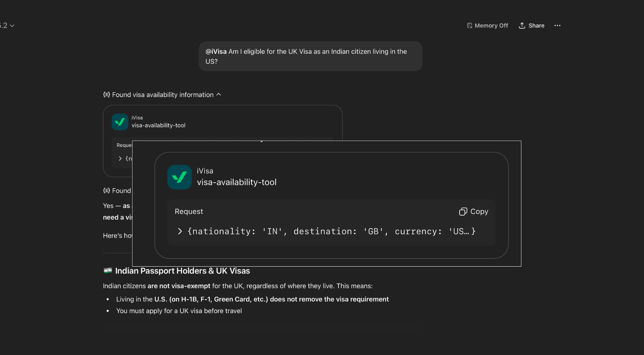Click the Share button
This screenshot has height=355, width=644.
[531, 26]
